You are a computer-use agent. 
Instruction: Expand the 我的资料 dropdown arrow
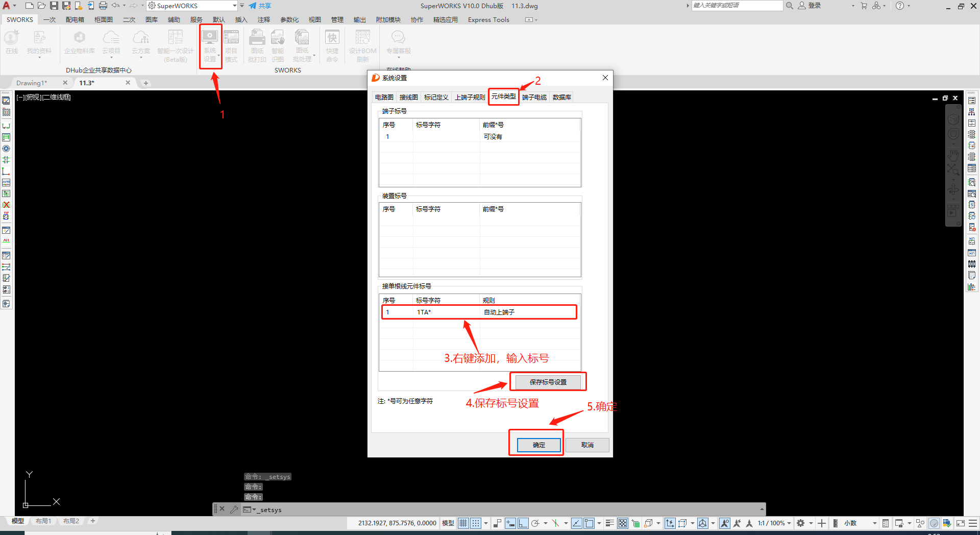point(39,57)
